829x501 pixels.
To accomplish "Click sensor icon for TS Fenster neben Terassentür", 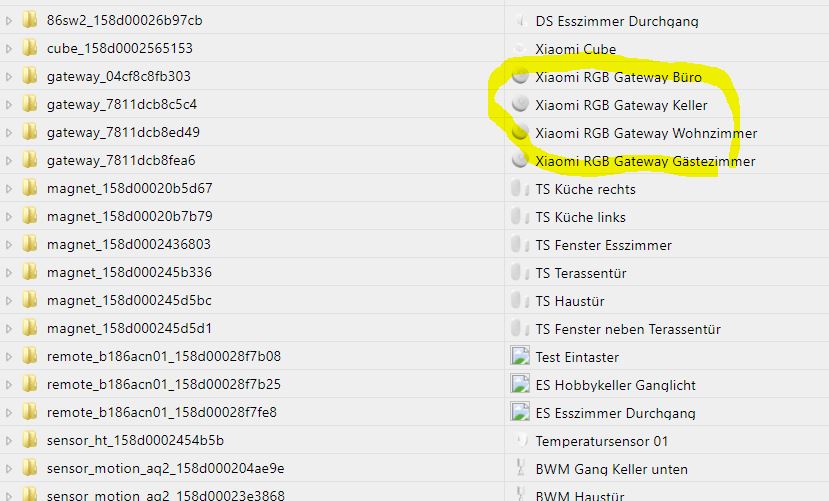I will 520,329.
